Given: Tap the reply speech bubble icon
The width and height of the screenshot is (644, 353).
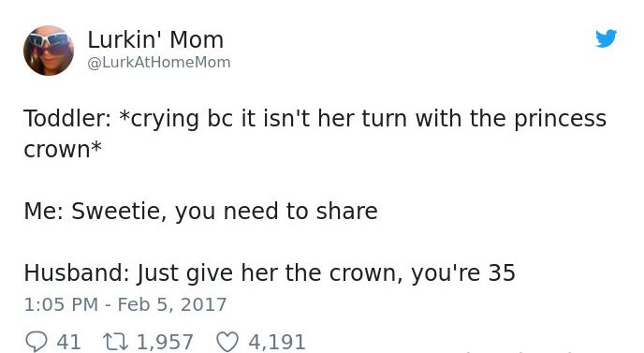Looking at the screenshot, I should 37,342.
